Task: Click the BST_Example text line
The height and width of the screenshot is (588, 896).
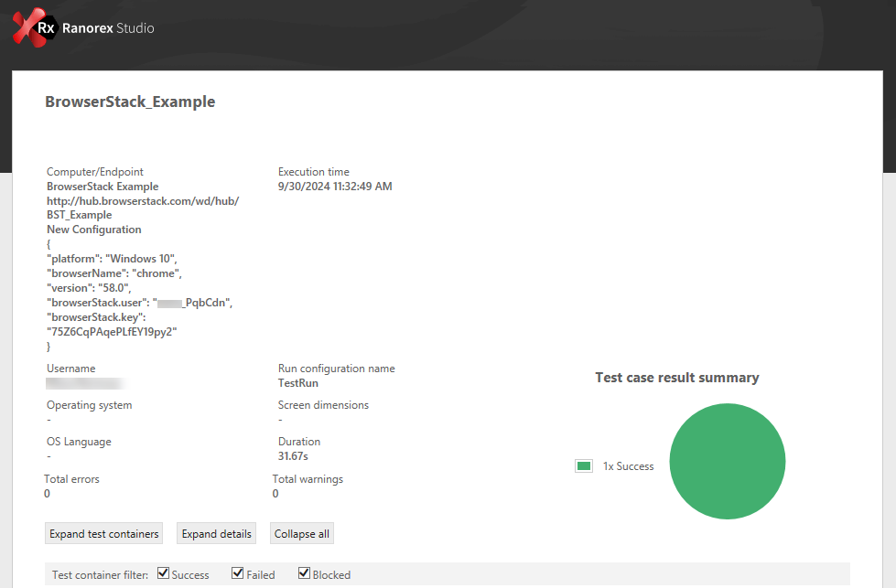Action: click(x=80, y=215)
